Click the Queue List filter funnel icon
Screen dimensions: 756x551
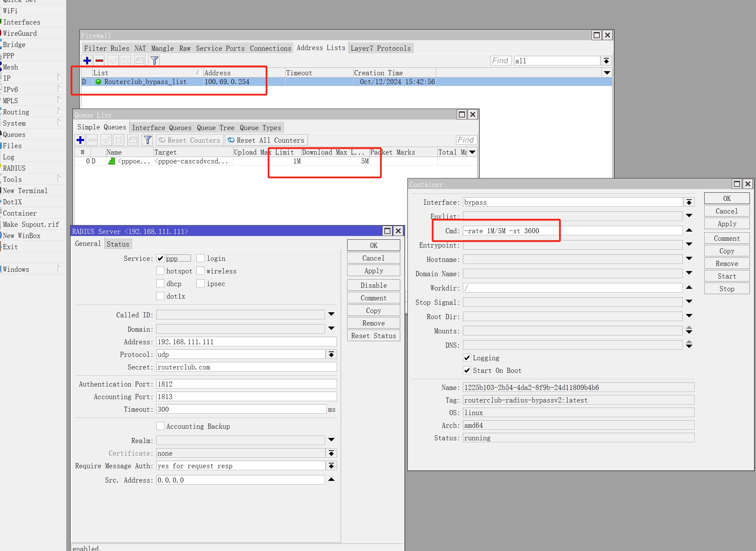[x=148, y=140]
